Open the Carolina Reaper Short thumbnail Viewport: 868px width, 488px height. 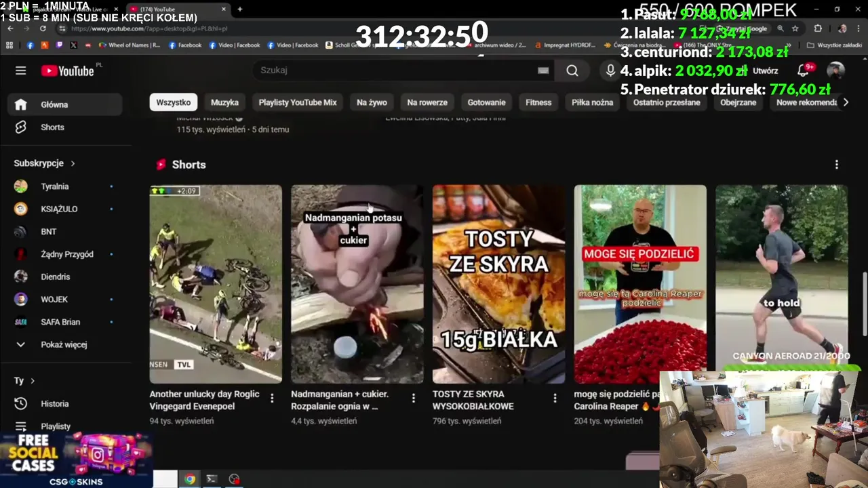point(640,284)
